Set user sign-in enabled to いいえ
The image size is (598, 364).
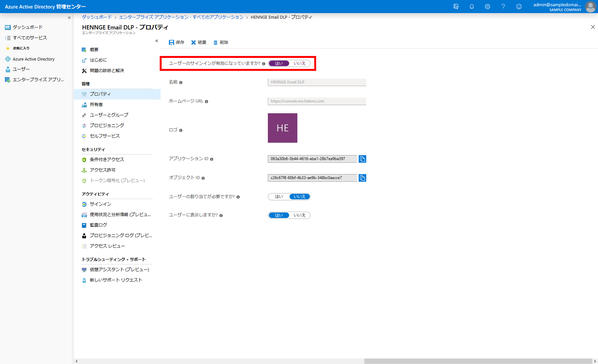(x=299, y=63)
